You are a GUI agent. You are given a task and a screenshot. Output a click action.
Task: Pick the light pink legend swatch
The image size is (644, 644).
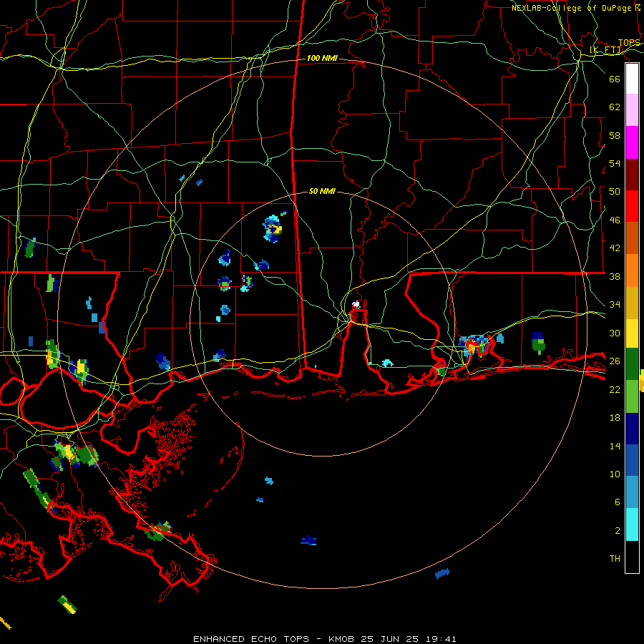(632, 110)
